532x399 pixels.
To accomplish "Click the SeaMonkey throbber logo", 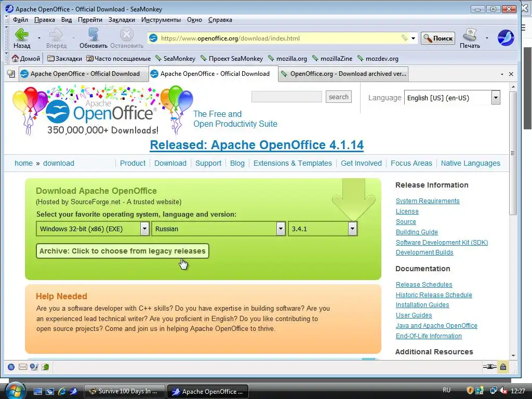I will (506, 37).
